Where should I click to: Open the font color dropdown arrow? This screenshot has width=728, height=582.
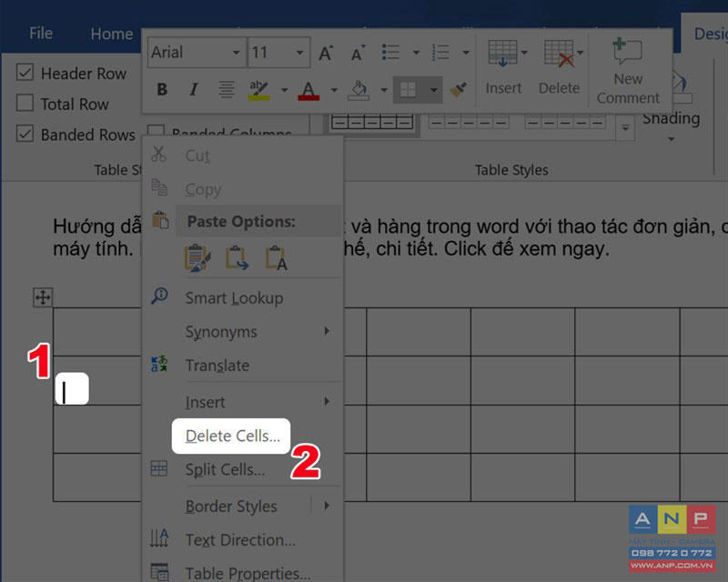[334, 90]
